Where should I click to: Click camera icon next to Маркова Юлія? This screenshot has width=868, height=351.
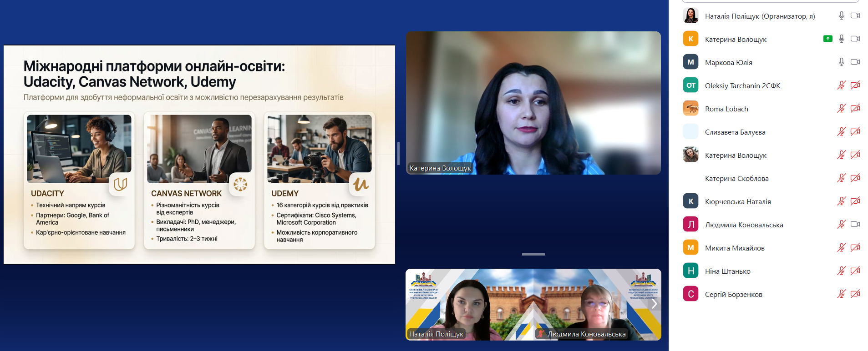click(855, 62)
